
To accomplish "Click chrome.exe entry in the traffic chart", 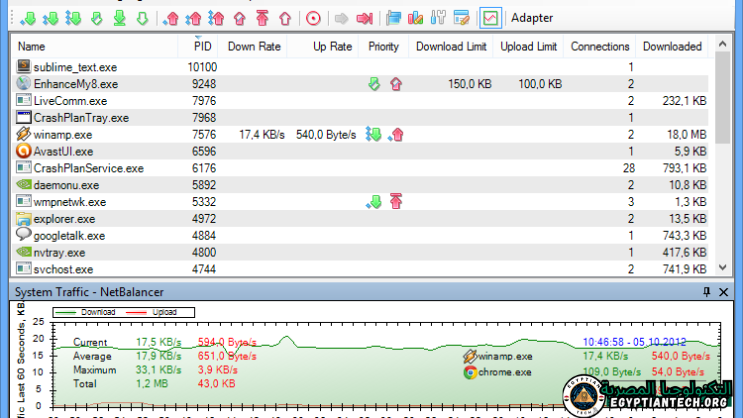I will coord(498,373).
